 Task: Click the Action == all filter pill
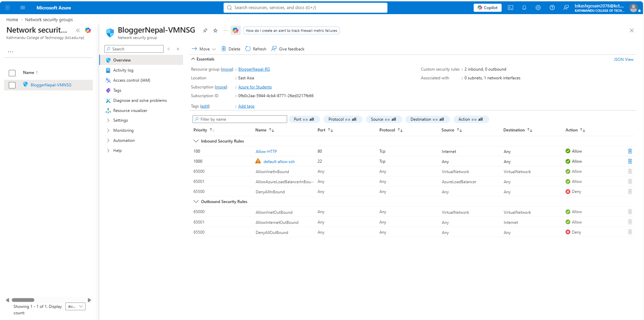[x=471, y=119]
